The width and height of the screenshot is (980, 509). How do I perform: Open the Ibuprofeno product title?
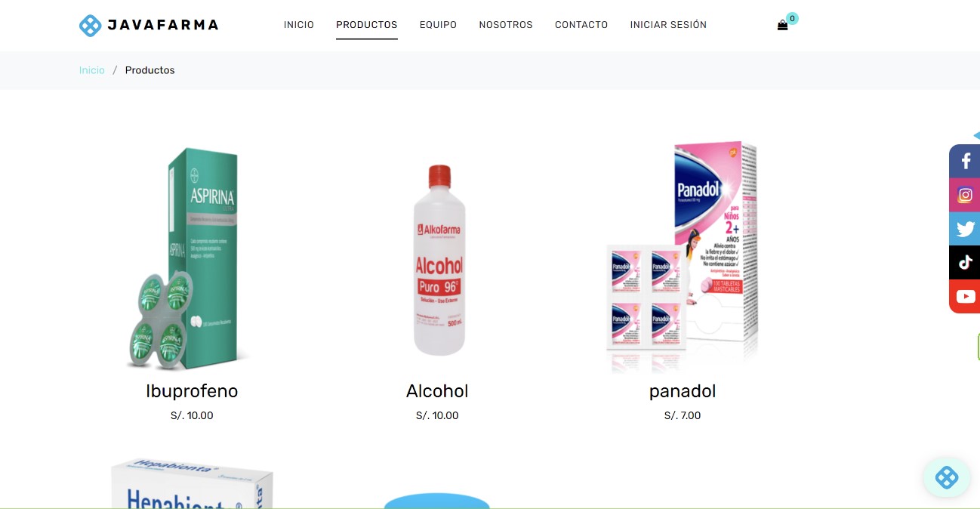[192, 391]
